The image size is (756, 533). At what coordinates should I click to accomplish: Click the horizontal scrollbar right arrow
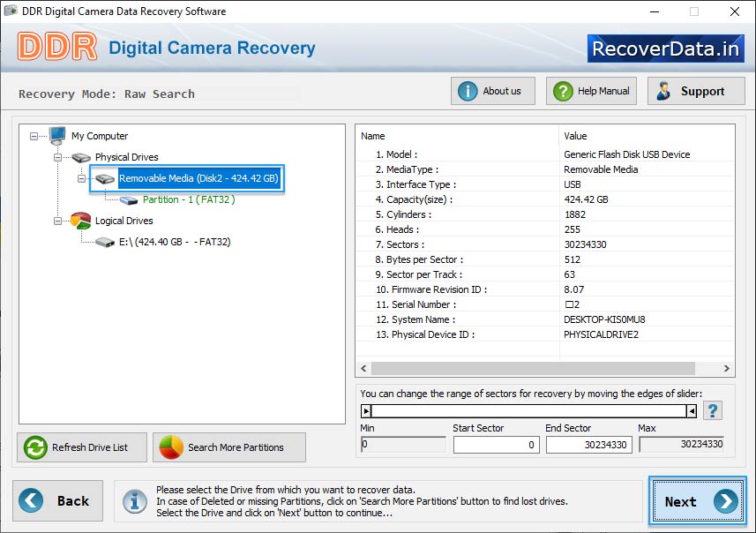click(x=727, y=369)
